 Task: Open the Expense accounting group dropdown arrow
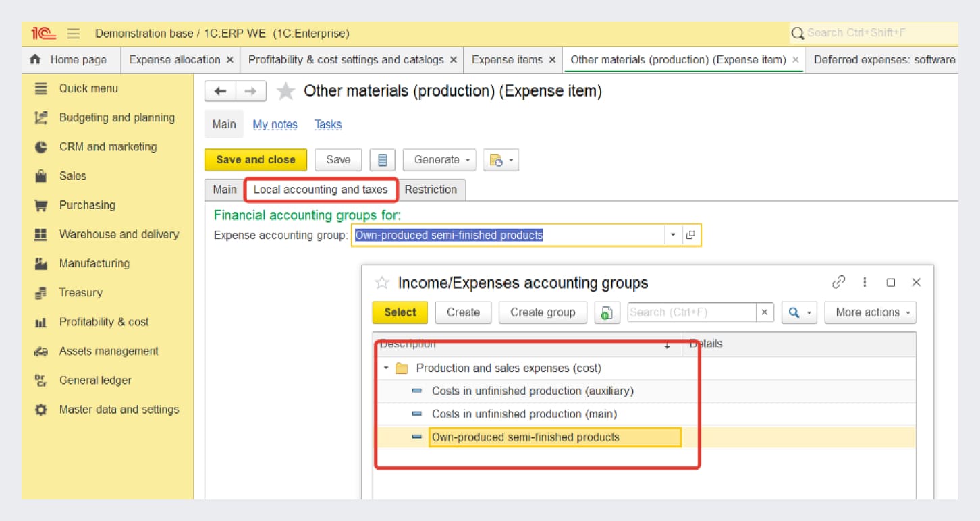tap(672, 235)
